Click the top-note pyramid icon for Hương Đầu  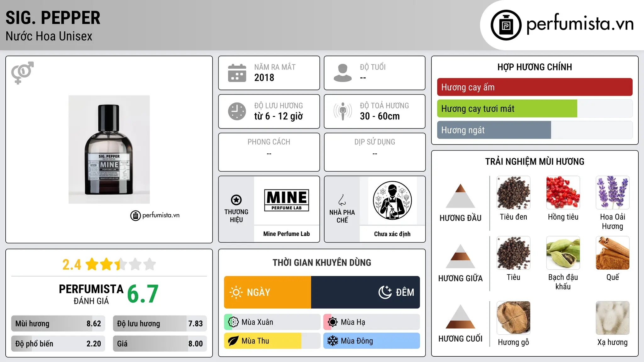(x=460, y=196)
